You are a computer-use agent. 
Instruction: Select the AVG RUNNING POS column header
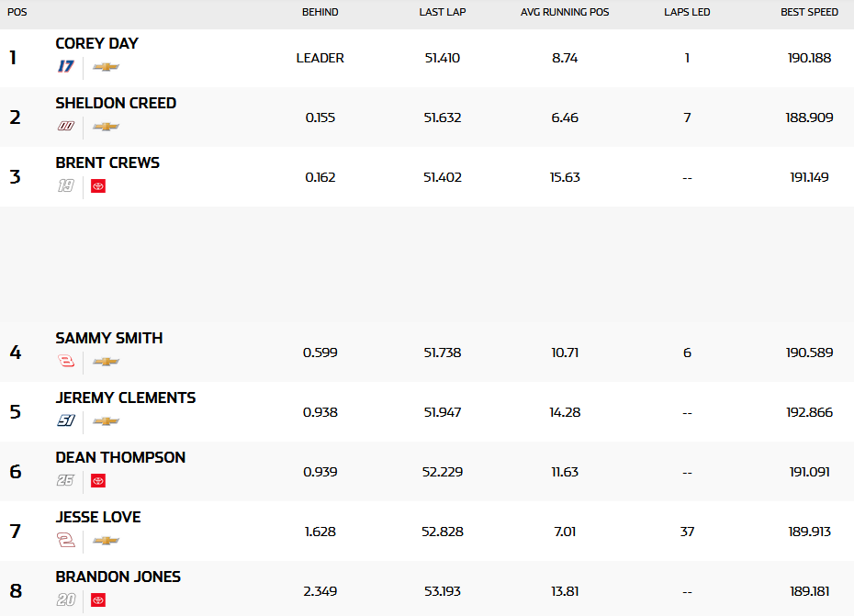point(565,13)
